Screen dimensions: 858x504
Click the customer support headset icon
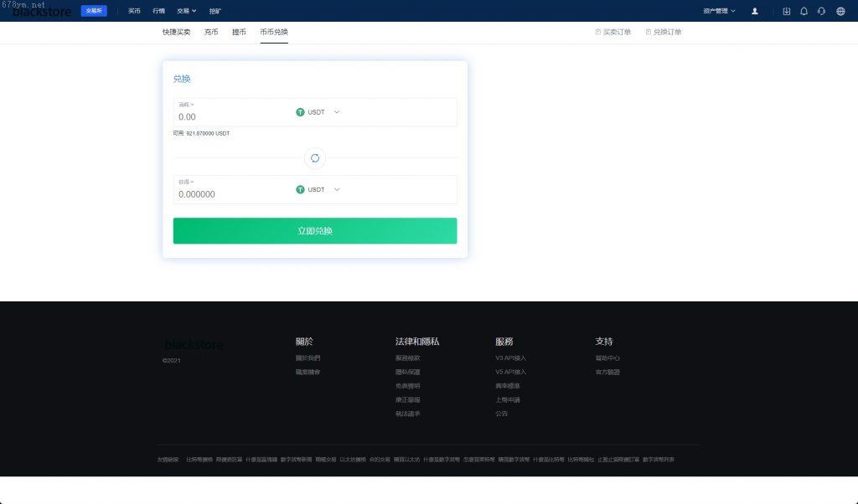pyautogui.click(x=821, y=11)
